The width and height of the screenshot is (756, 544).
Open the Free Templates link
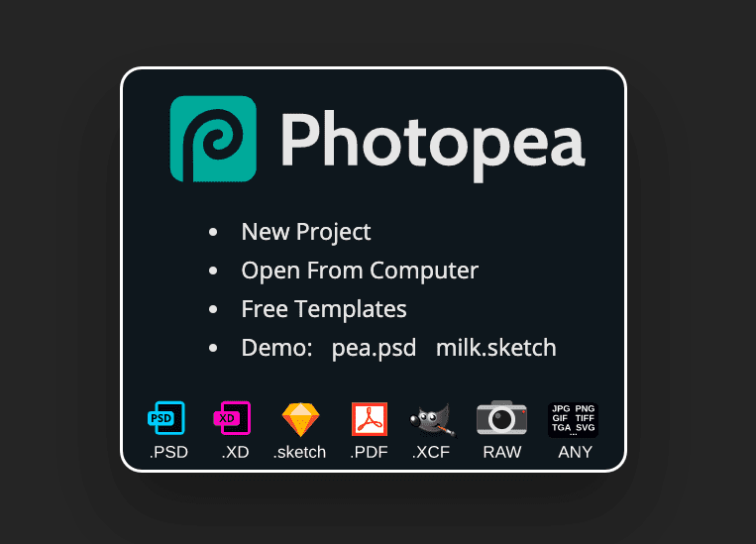point(324,309)
